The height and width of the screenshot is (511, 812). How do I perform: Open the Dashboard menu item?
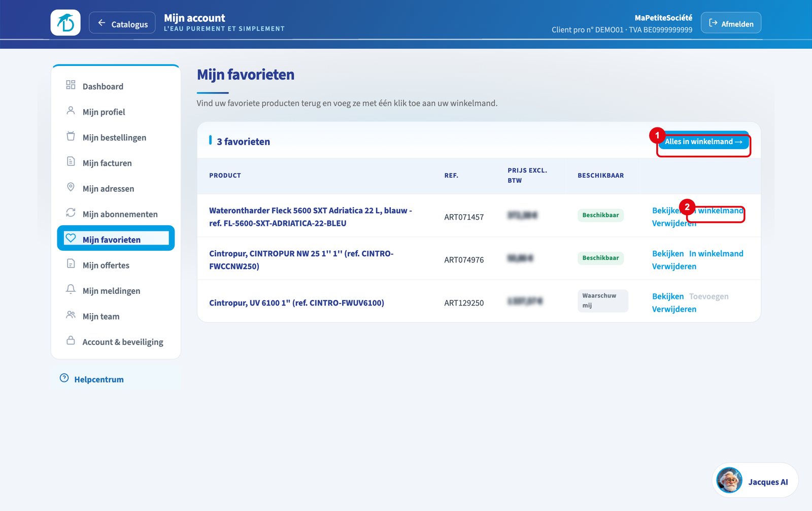pyautogui.click(x=116, y=86)
